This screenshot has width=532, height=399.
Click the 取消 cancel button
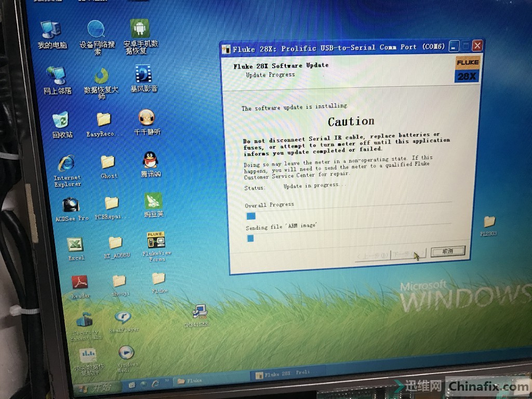point(448,251)
